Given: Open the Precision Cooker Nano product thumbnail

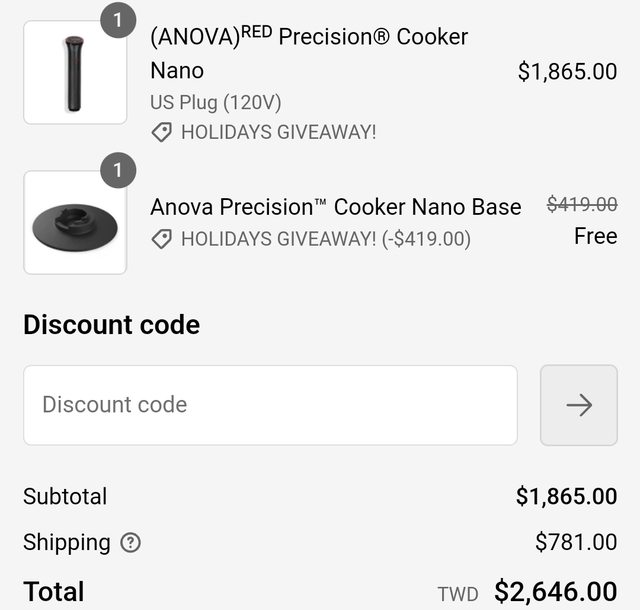Looking at the screenshot, I should point(74,73).
